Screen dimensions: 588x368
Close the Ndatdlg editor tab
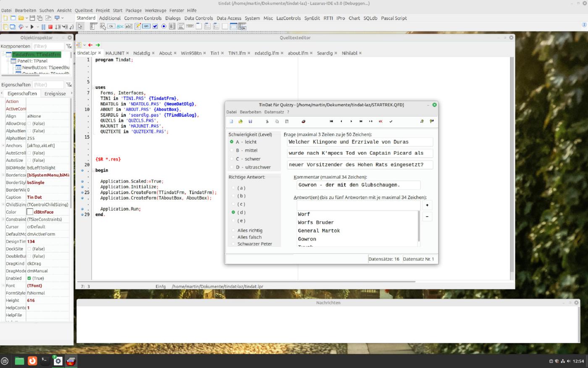click(x=153, y=53)
